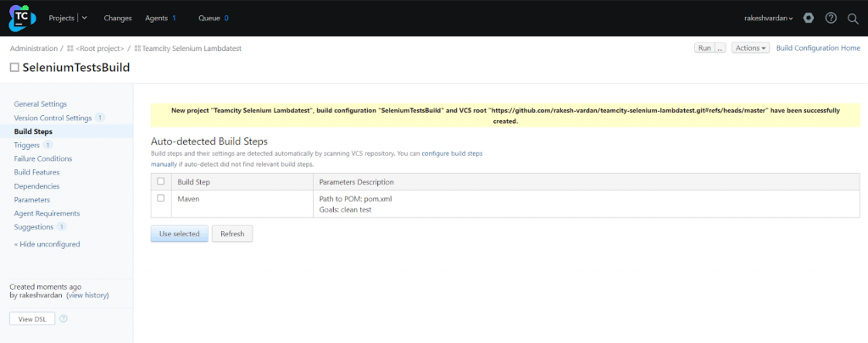
Task: Click the Root project breadcrumb icon
Action: point(70,49)
